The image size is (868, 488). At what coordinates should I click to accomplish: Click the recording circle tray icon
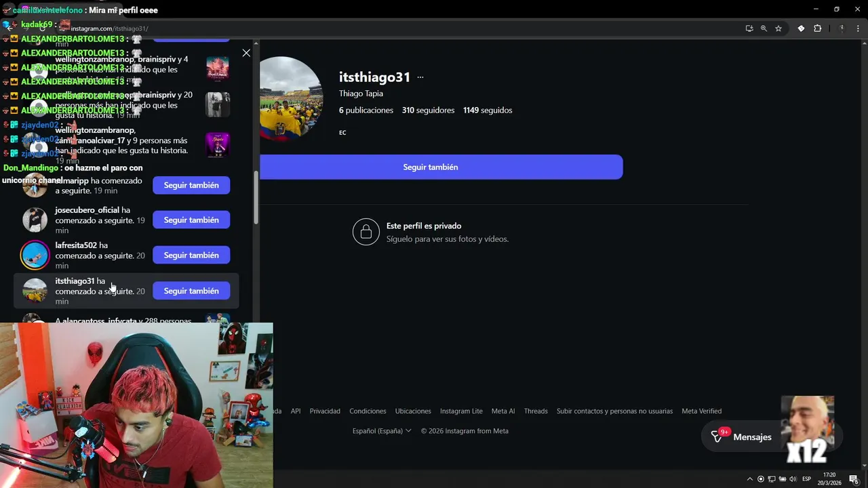click(x=760, y=479)
